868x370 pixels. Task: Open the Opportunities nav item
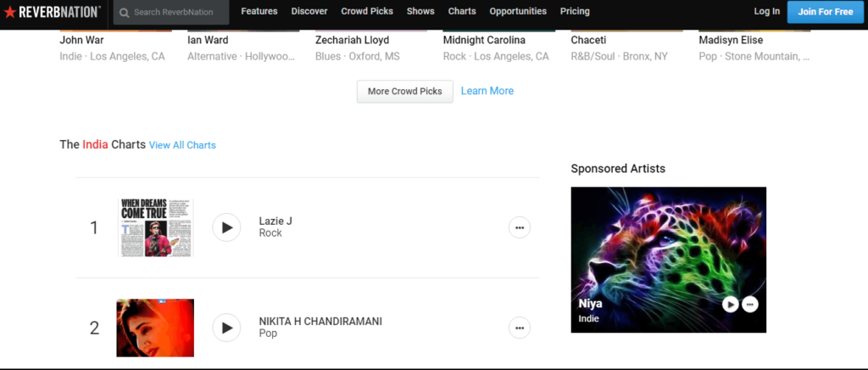[x=518, y=11]
